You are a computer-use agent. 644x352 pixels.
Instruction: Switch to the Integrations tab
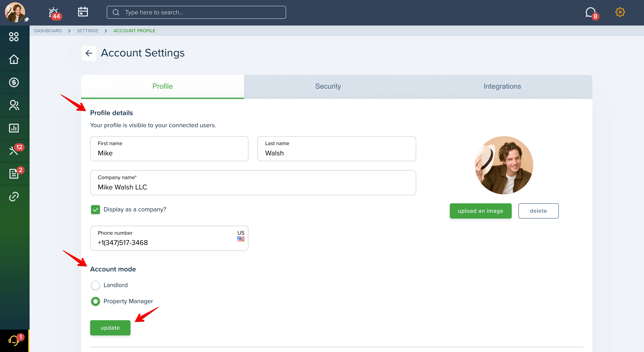pyautogui.click(x=502, y=87)
